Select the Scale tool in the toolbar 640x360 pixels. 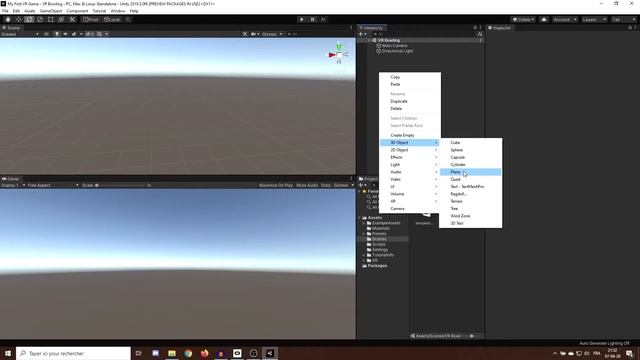pos(40,20)
